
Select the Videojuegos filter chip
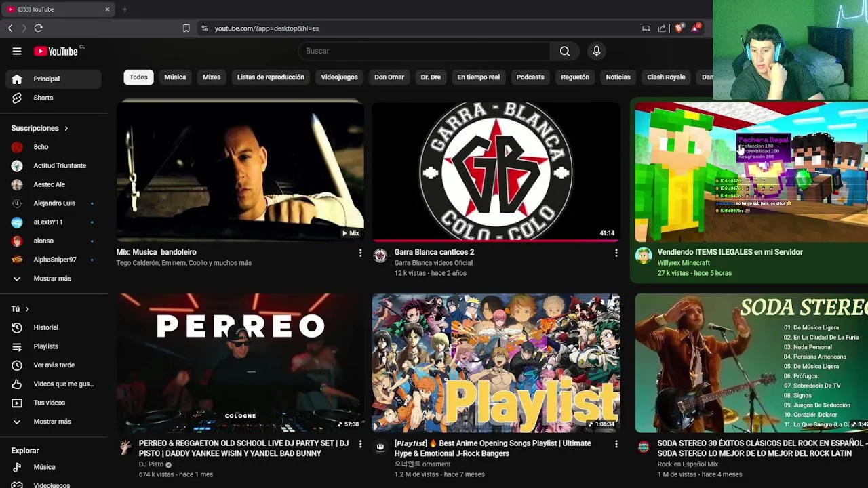pos(339,77)
